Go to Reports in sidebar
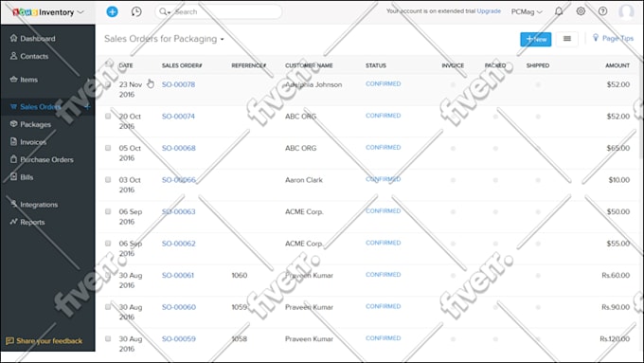Image resolution: width=644 pixels, height=363 pixels. (x=32, y=222)
